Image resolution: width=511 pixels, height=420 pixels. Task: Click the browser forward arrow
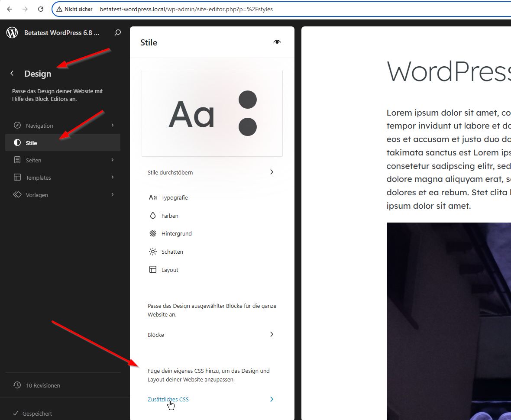pos(25,9)
